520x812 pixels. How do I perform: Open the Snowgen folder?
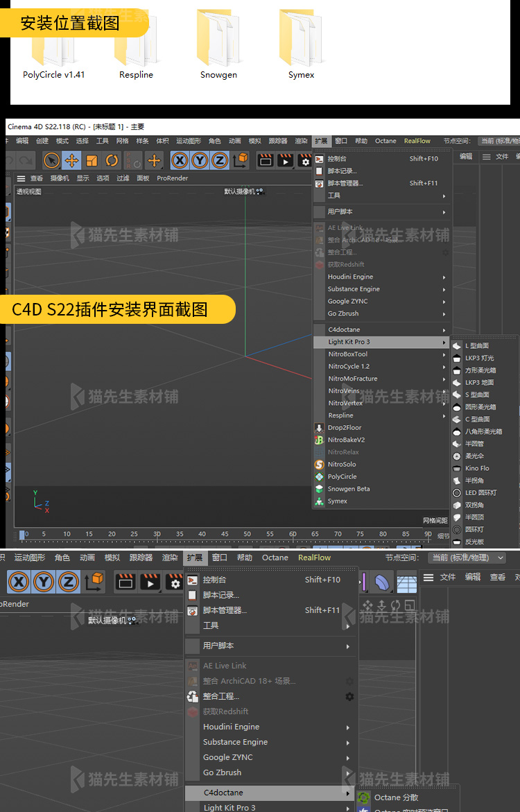click(x=218, y=46)
